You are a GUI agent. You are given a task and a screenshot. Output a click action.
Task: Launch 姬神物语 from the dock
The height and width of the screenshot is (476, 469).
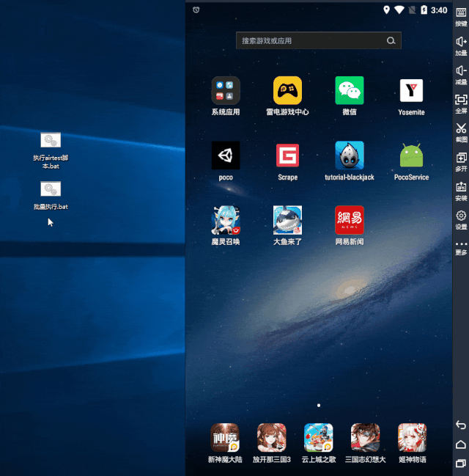413,437
